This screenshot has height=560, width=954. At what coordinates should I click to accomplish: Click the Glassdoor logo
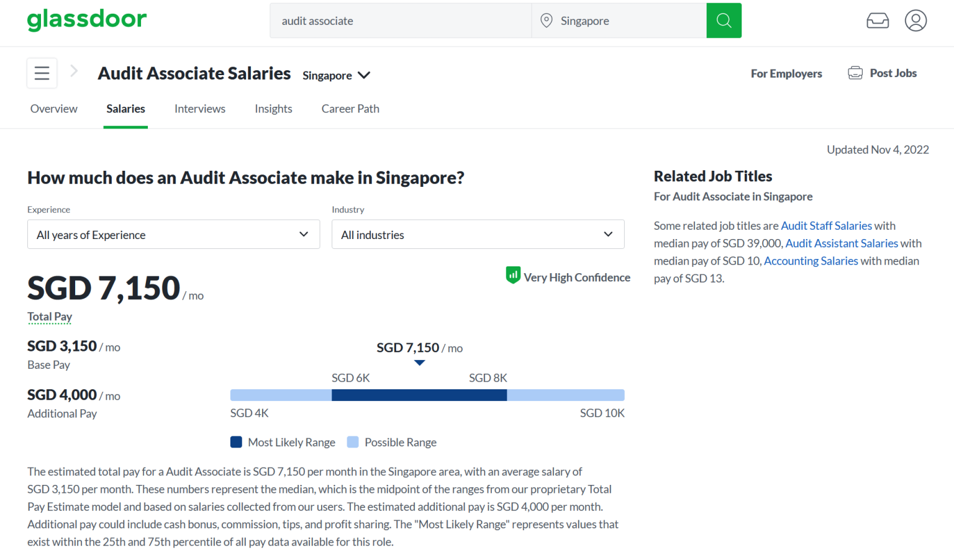(x=87, y=20)
